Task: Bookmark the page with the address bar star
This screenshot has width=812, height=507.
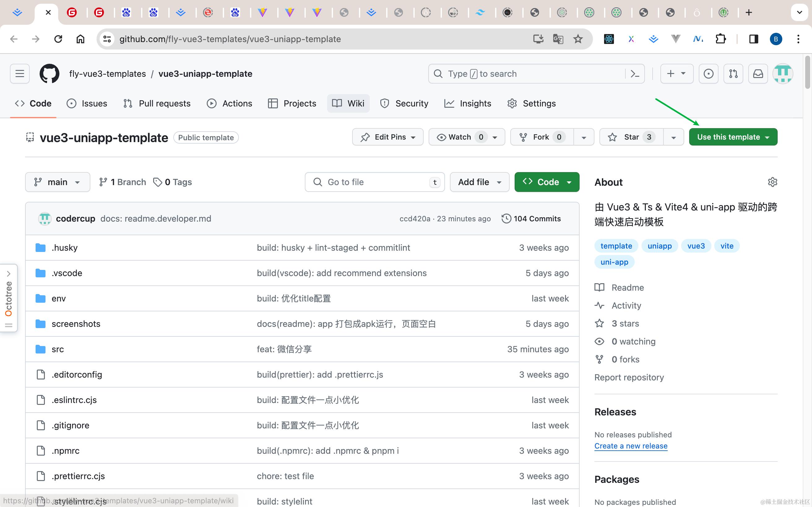Action: [x=578, y=39]
